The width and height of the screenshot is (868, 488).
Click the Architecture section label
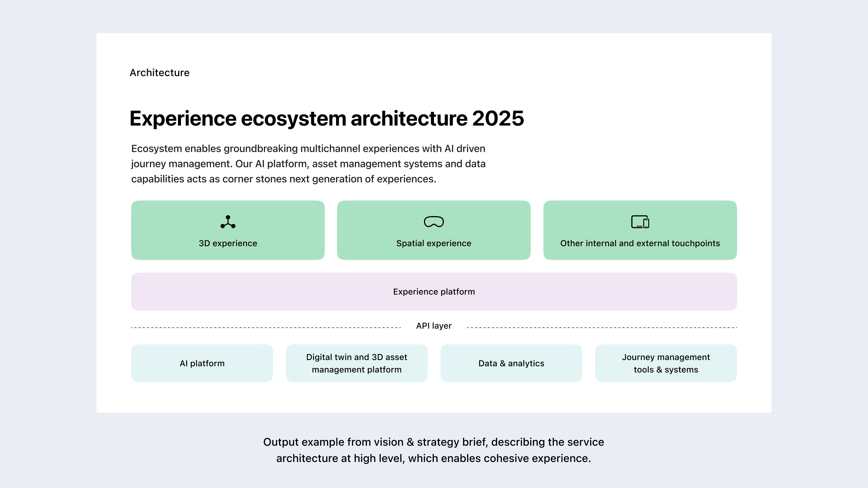tap(159, 73)
